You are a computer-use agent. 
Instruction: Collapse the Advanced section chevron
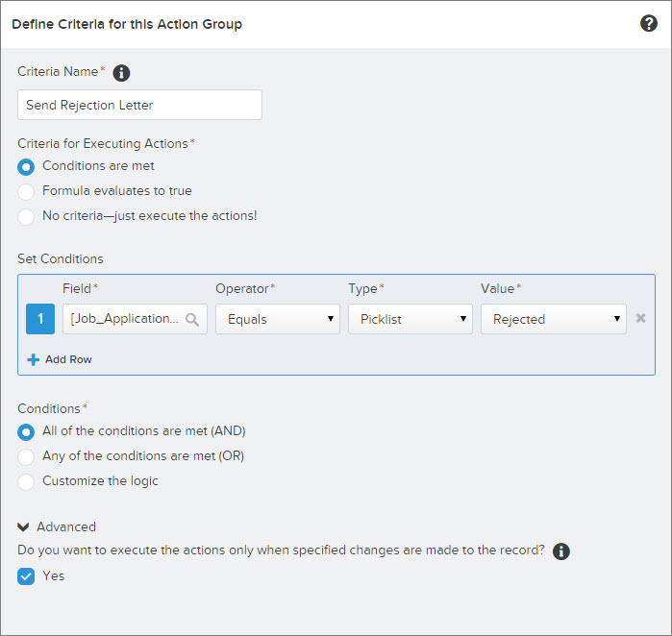click(23, 526)
